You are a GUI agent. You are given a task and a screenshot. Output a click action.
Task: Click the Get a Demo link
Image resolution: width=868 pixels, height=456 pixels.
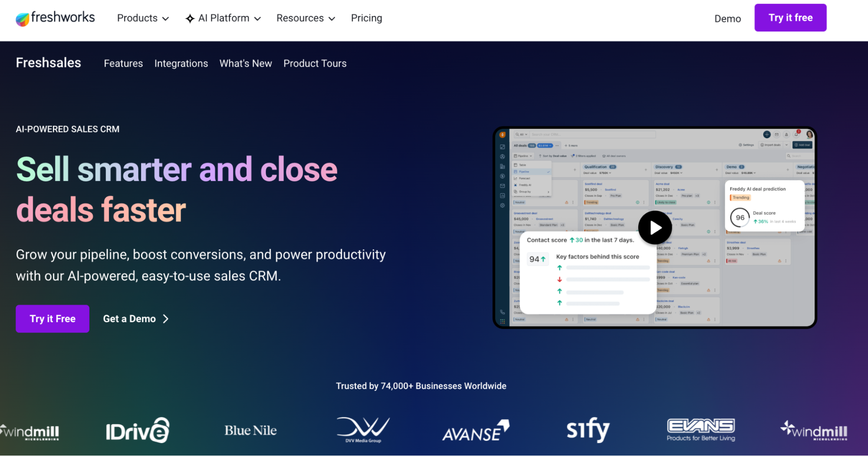pyautogui.click(x=136, y=319)
